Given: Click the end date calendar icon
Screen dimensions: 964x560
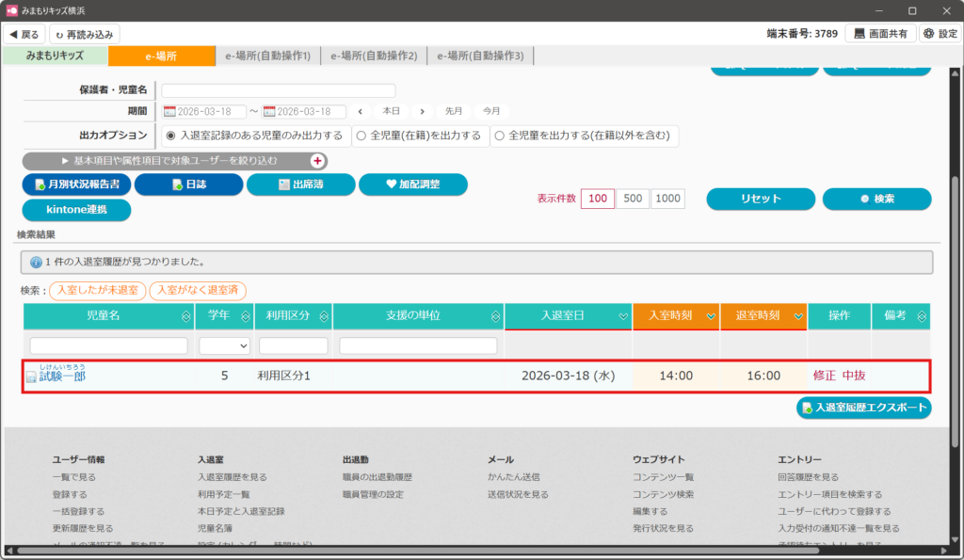Looking at the screenshot, I should point(269,112).
